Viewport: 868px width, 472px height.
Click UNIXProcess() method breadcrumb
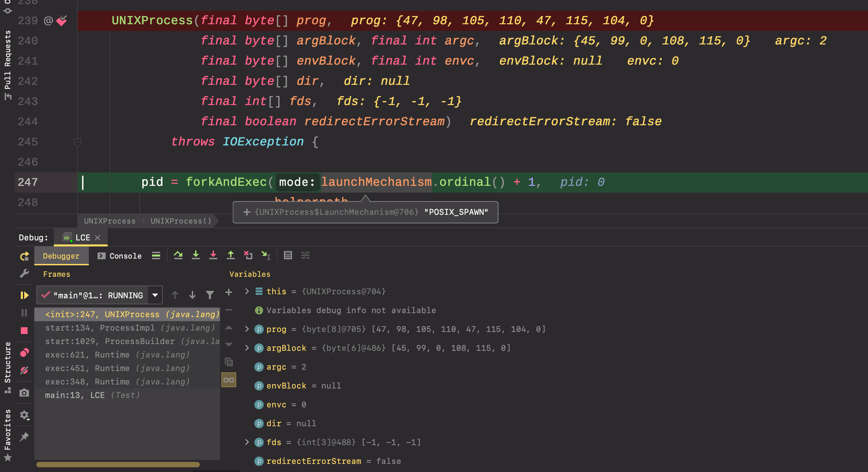181,221
